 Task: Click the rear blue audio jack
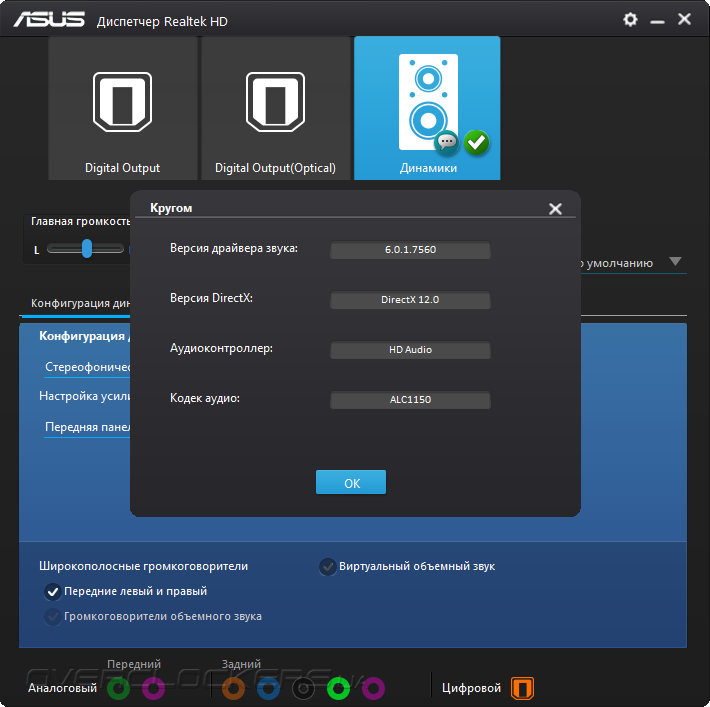(269, 688)
